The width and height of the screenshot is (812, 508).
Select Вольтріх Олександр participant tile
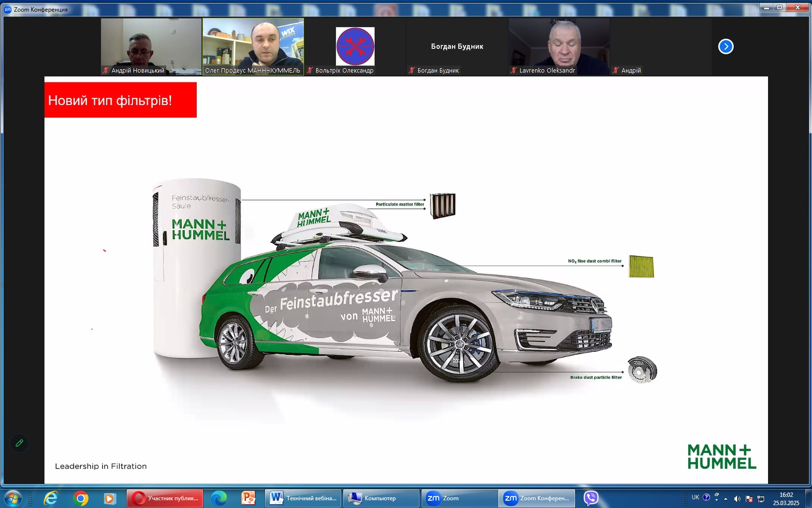pos(355,47)
